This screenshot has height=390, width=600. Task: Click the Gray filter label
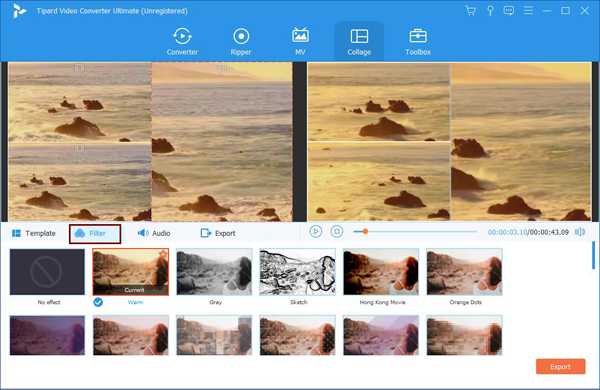(x=215, y=302)
